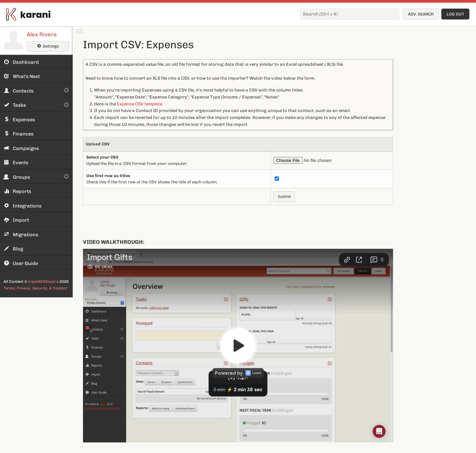Uncheck the Use first row as titles checkbox
Viewport: 476px width, 453px height.
pos(277,179)
